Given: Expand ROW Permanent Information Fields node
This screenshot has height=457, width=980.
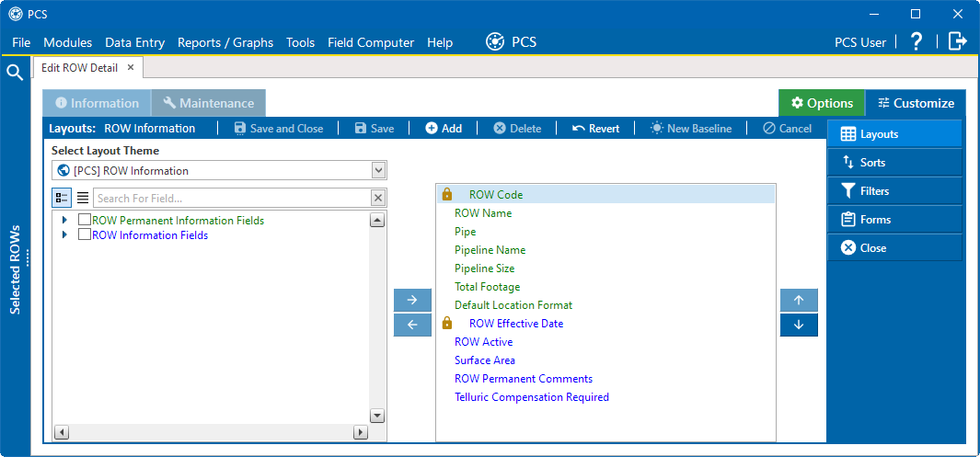Looking at the screenshot, I should click(64, 220).
